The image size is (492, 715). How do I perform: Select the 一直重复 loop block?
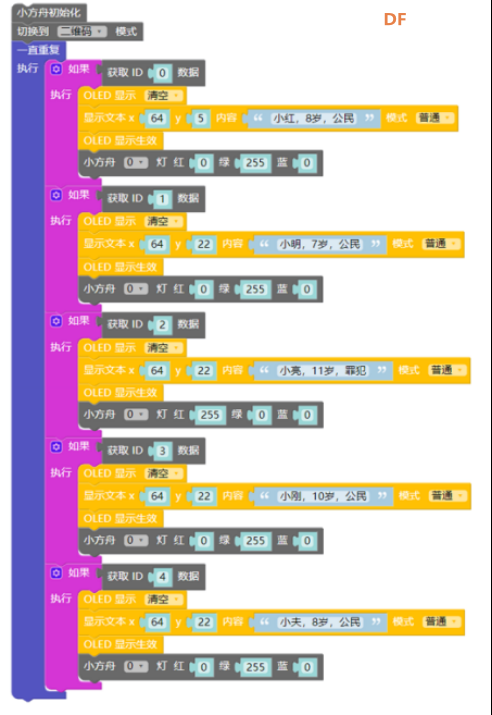click(39, 50)
